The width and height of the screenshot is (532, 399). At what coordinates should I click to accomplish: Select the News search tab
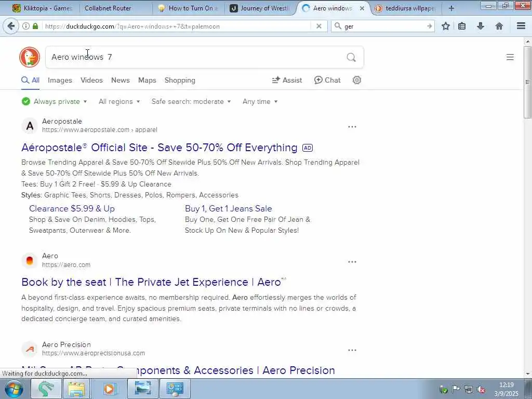[121, 81]
